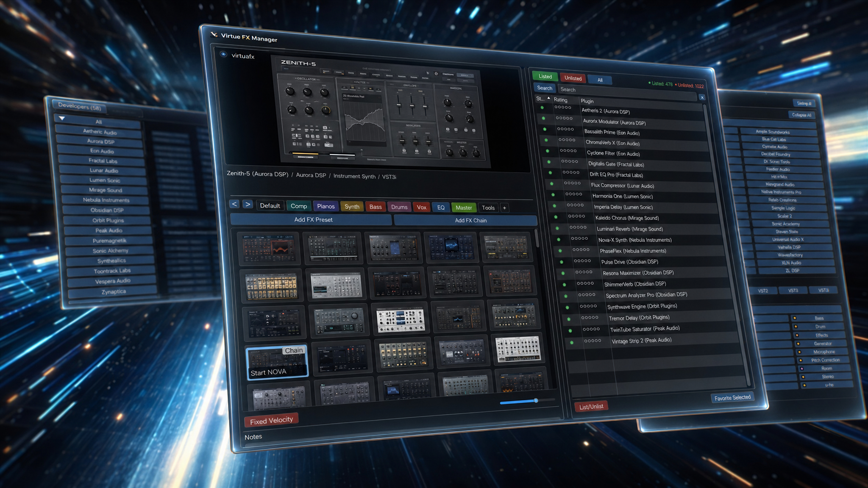Set rating circles for Harmonia One

click(573, 194)
